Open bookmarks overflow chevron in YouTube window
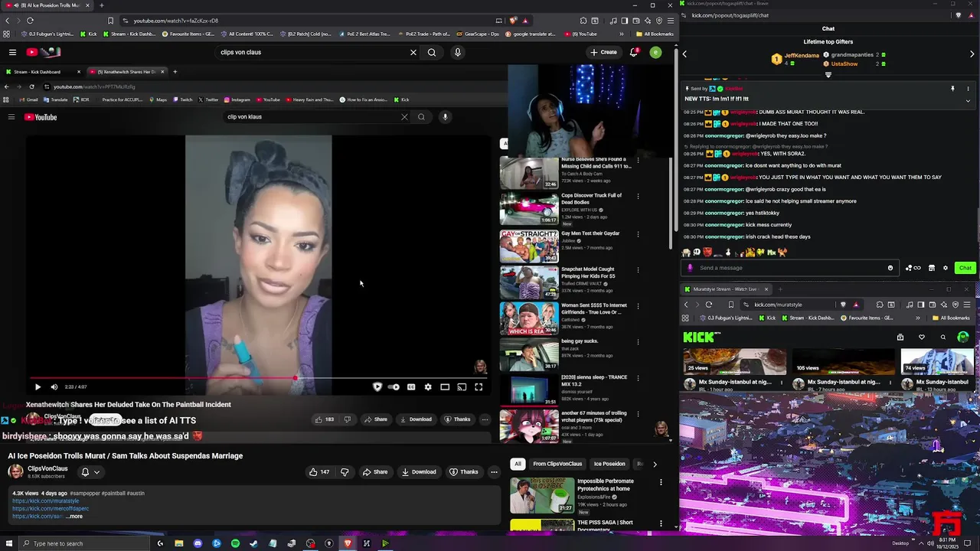 pyautogui.click(x=621, y=34)
